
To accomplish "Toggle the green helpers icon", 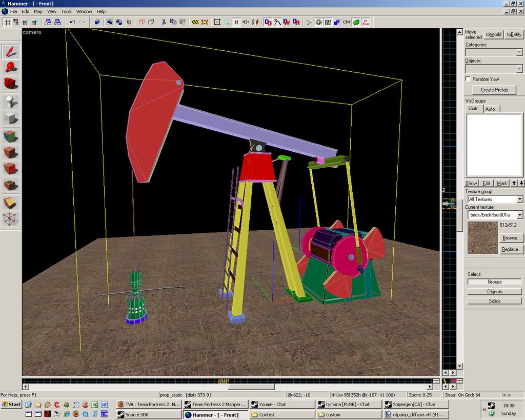I will (x=356, y=23).
